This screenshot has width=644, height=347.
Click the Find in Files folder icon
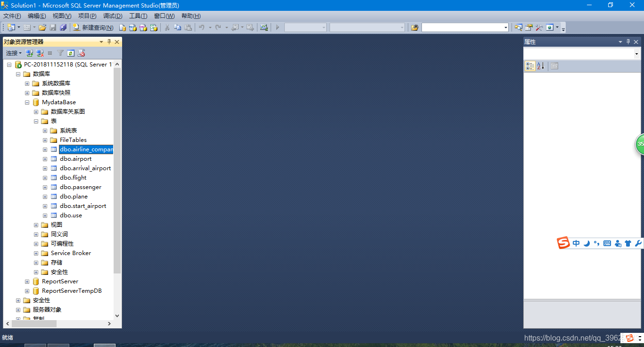click(x=414, y=27)
